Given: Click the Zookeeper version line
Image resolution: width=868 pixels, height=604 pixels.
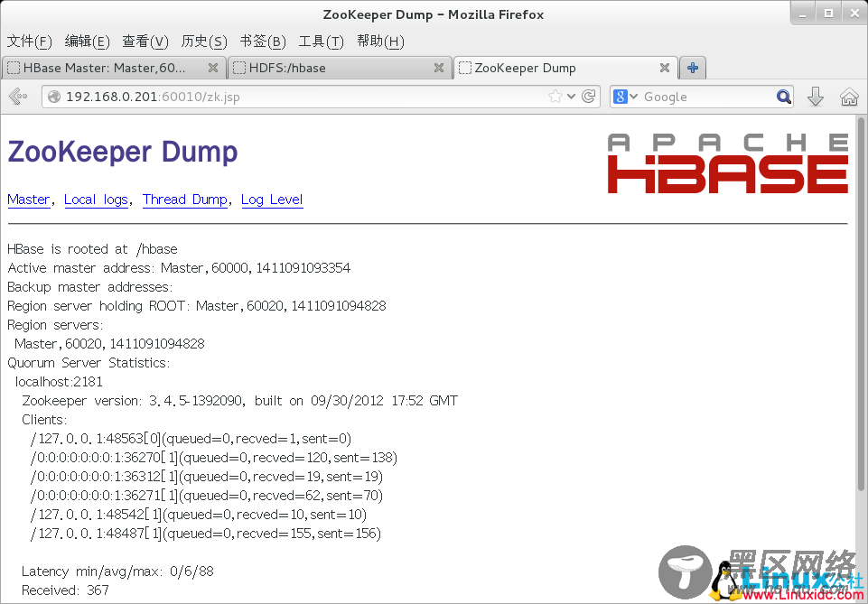Looking at the screenshot, I should pyautogui.click(x=239, y=401).
